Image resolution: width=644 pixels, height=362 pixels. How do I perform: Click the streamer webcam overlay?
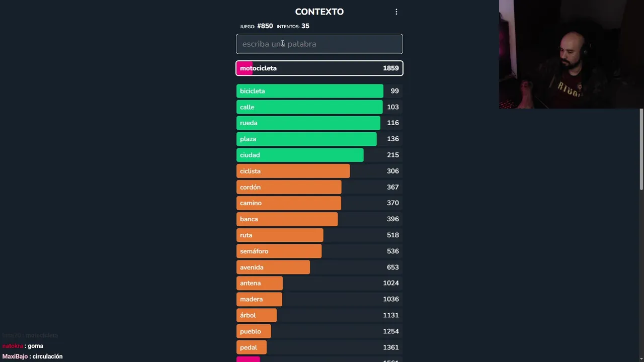(571, 54)
